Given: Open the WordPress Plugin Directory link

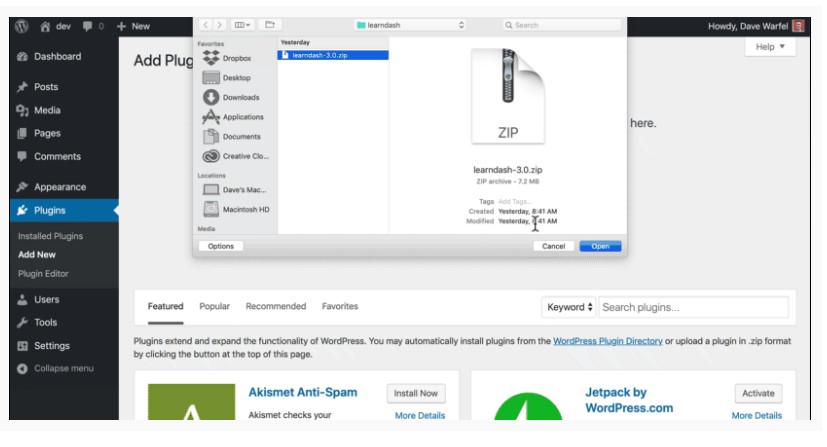Looking at the screenshot, I should click(608, 341).
